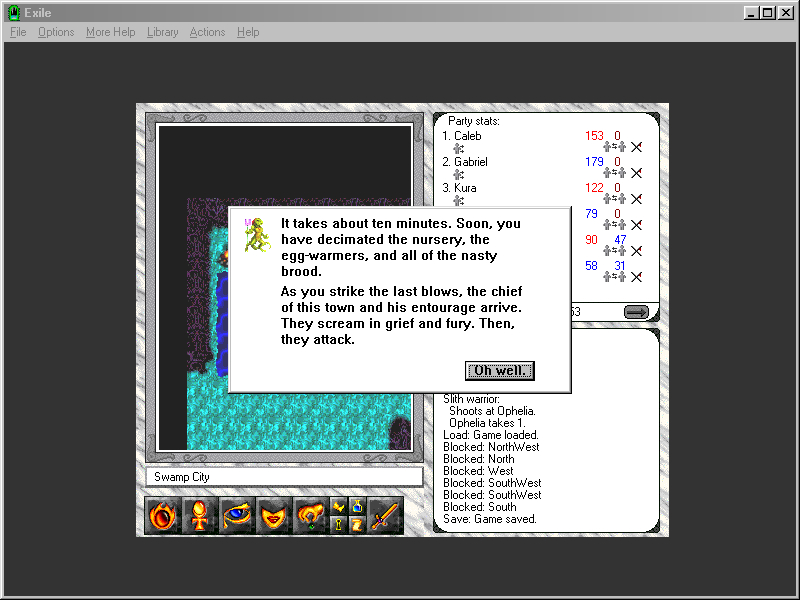Click the trade places icon in Gabriel's row
The image size is (800, 600).
click(x=614, y=173)
